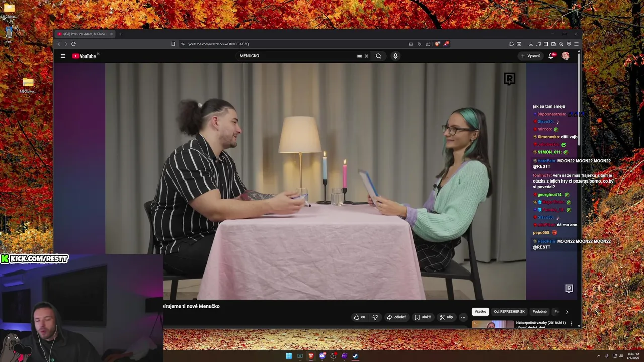The height and width of the screenshot is (362, 644).
Task: Open the translate page icon in the address bar
Action: coord(419,44)
